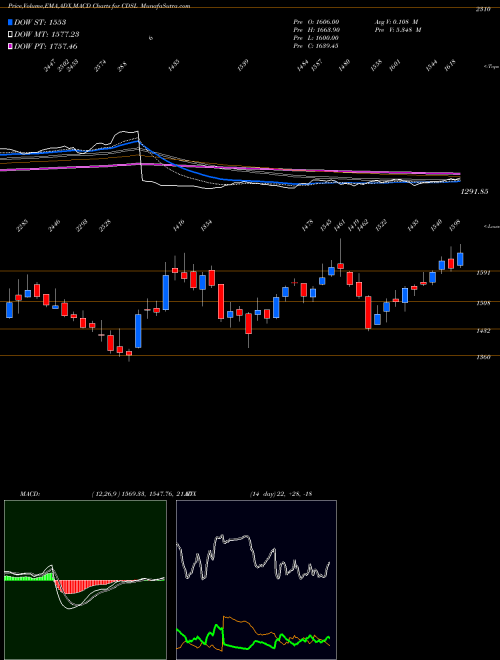The width and height of the screenshot is (500, 660).
Task: Click the orange -DI line in ADX panel
Action: [x=240, y=620]
